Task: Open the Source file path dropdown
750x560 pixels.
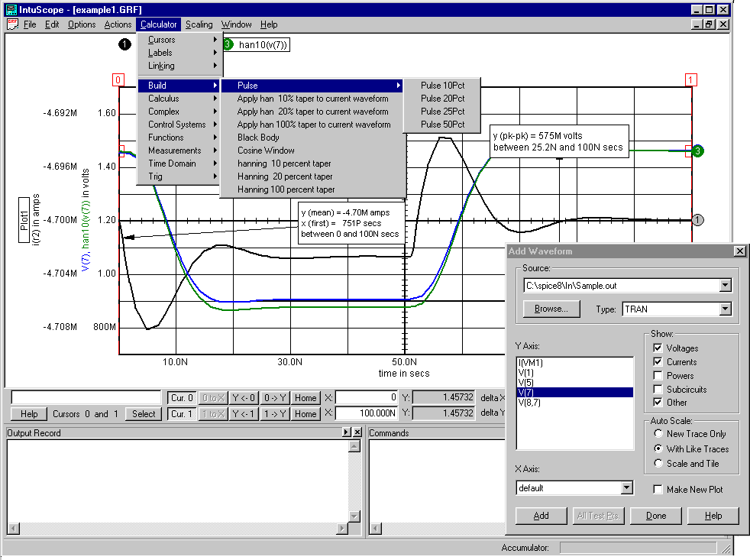Action: [x=725, y=286]
